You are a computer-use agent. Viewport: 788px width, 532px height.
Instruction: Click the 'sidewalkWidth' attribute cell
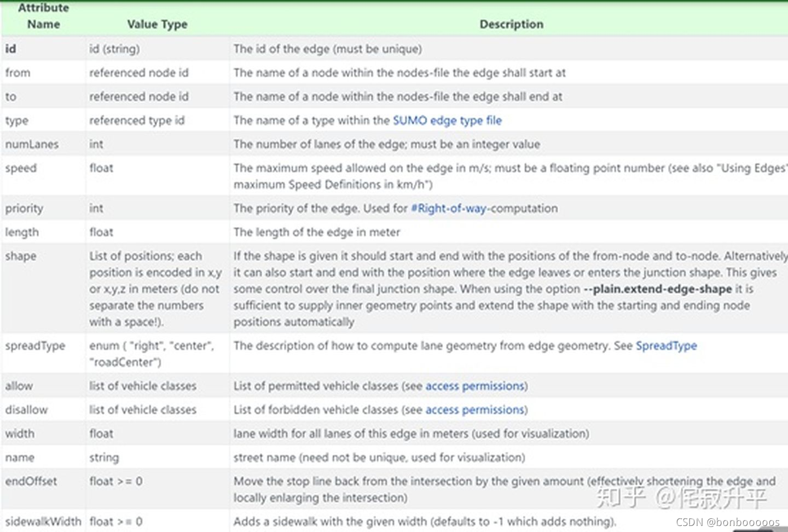(43, 522)
